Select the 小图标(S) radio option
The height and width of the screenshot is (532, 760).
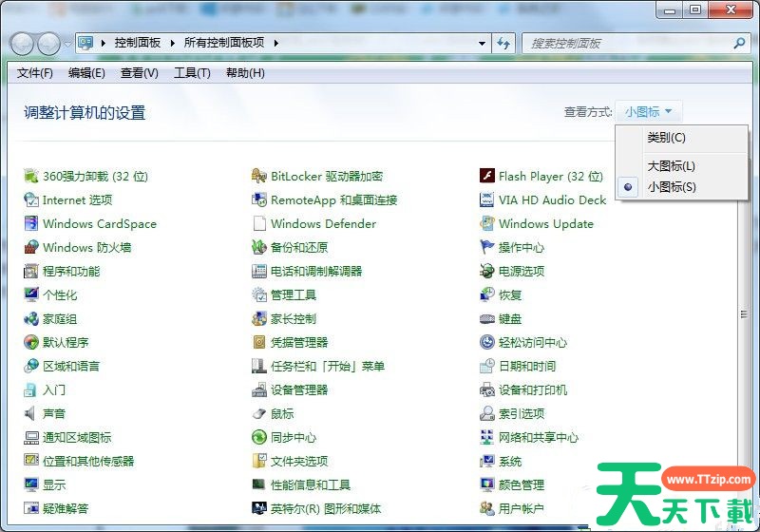[671, 187]
